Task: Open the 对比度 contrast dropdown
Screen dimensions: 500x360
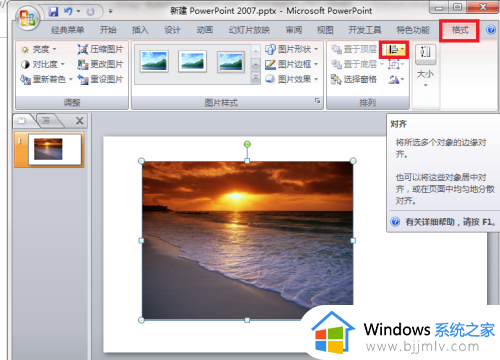Action: point(43,64)
